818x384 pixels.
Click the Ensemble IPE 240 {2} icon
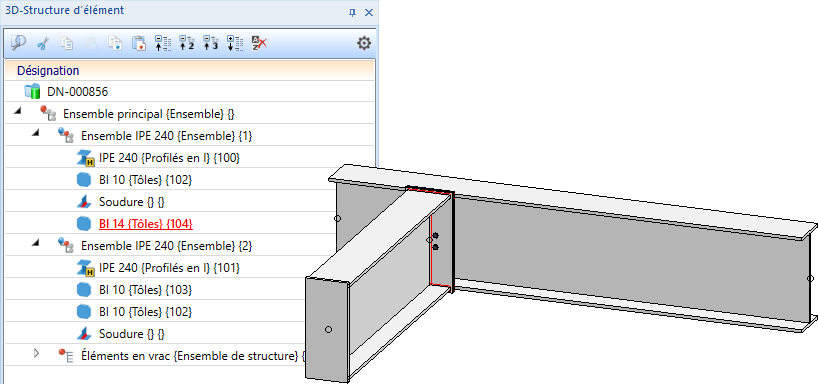[x=65, y=245]
